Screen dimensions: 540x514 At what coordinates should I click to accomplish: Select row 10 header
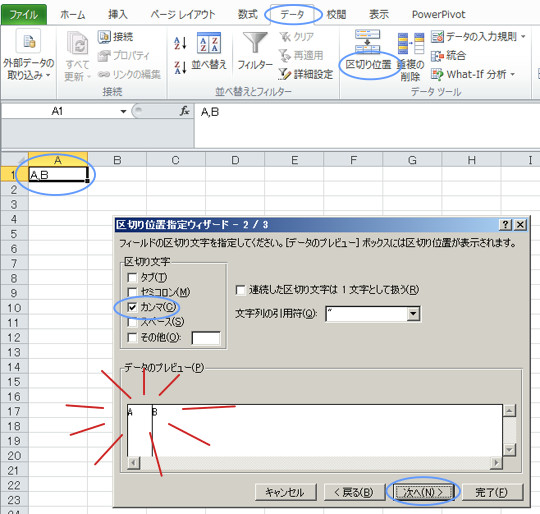tap(14, 308)
